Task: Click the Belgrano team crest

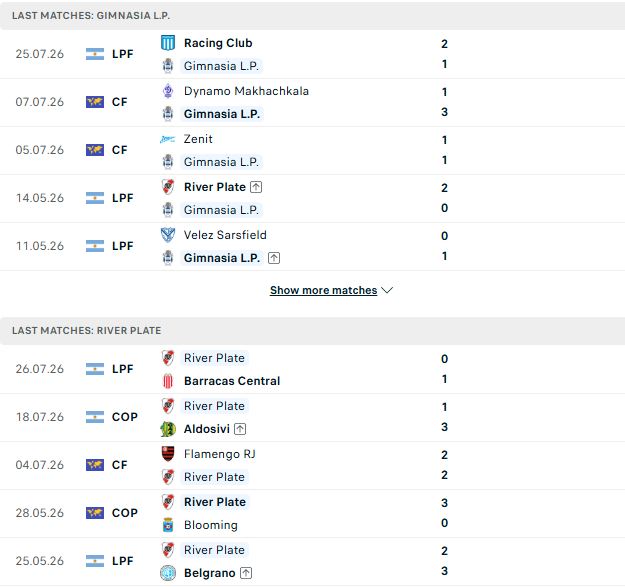Action: tap(168, 573)
